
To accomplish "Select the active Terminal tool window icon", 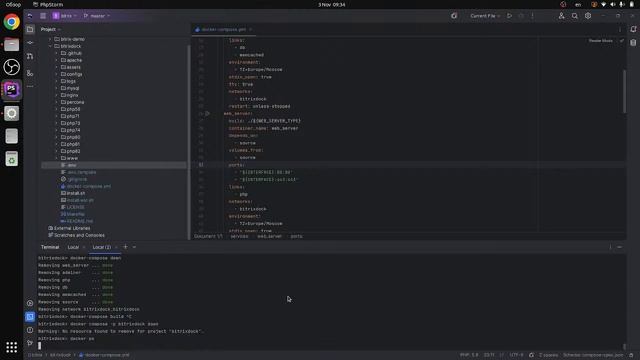I will (x=30, y=317).
